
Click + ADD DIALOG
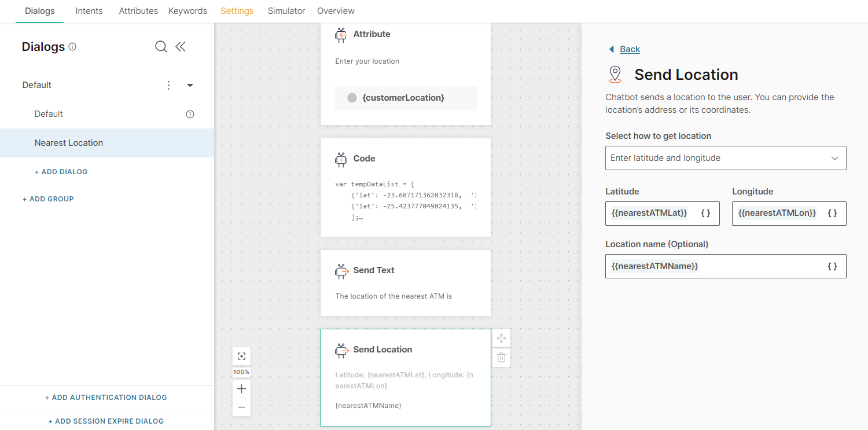(x=61, y=172)
